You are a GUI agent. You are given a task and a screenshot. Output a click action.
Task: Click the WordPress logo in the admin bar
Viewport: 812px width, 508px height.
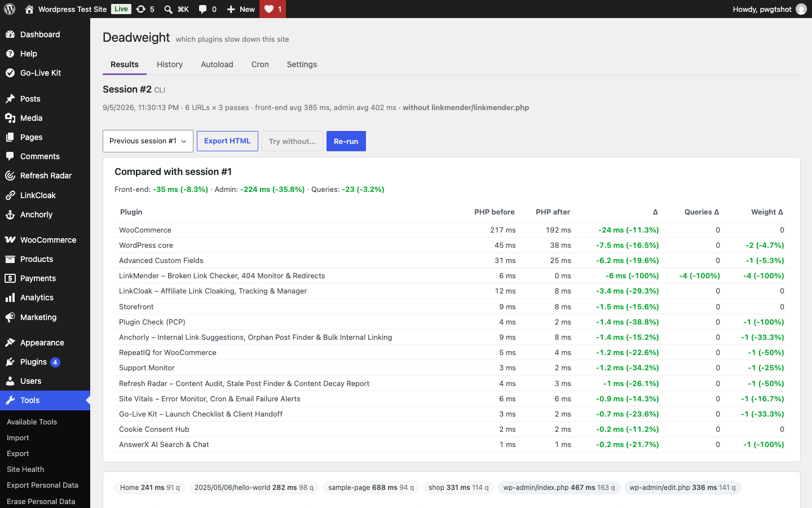pos(10,9)
